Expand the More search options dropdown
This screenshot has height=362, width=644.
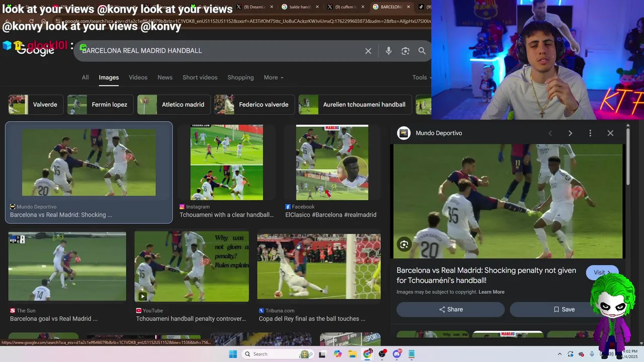click(x=274, y=77)
